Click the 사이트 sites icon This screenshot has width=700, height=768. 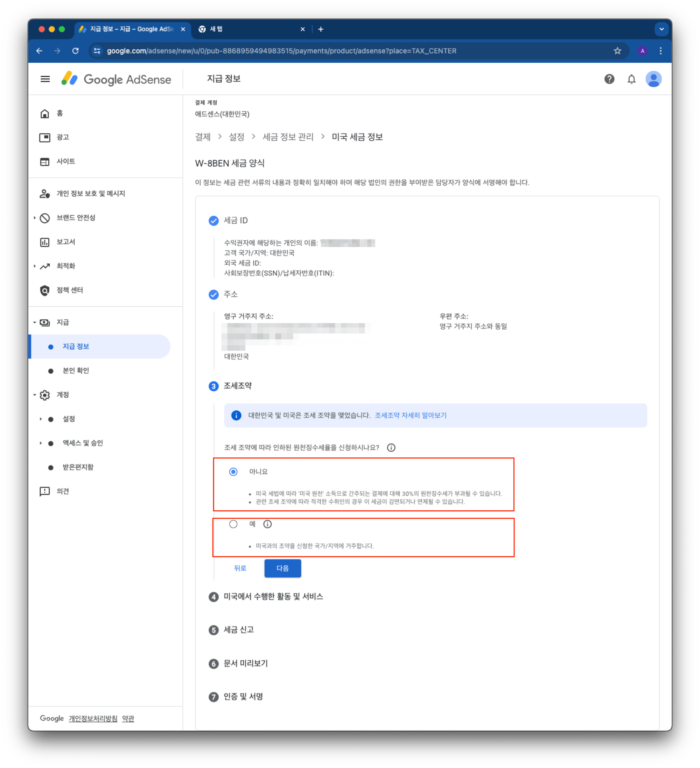(44, 161)
